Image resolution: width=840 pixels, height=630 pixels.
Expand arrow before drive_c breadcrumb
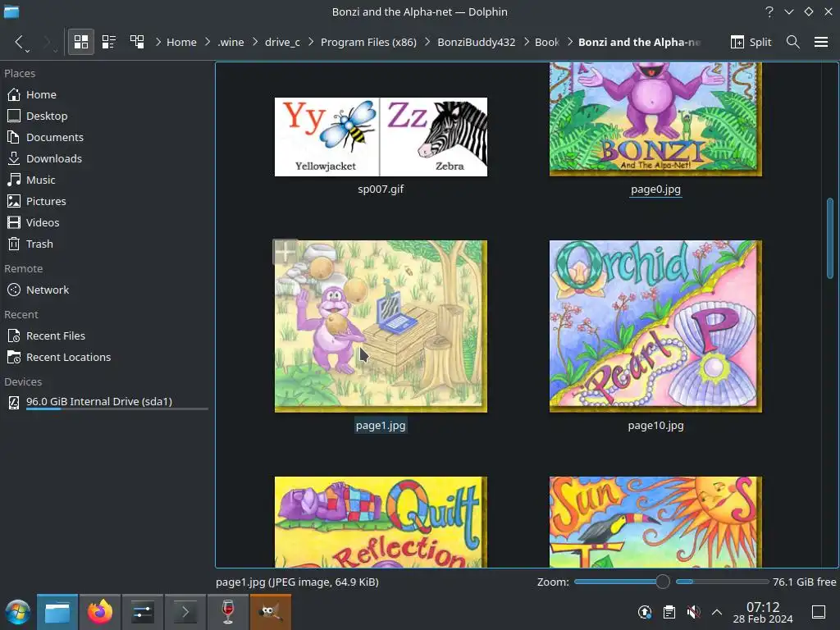[x=255, y=42]
